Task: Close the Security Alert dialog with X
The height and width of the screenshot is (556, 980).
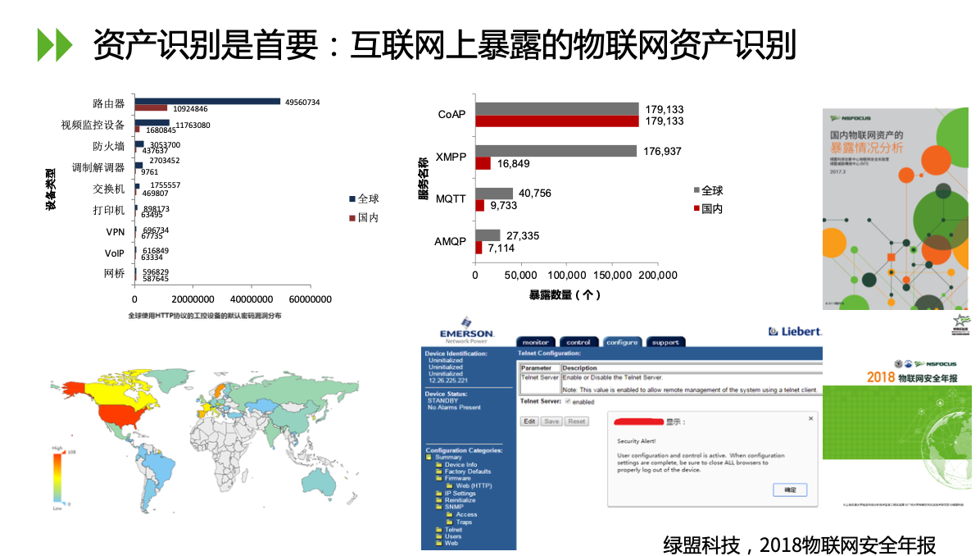Action: click(x=810, y=418)
